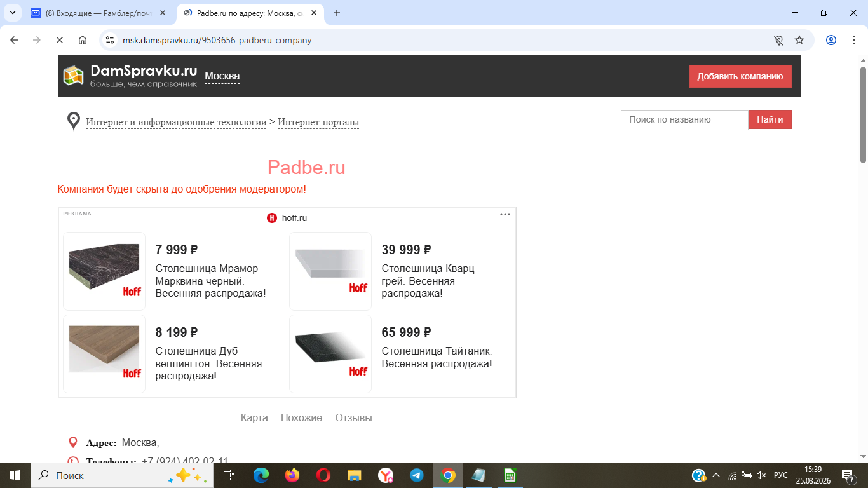Click the red pin next to Адрес
Image resolution: width=868 pixels, height=488 pixels.
pyautogui.click(x=73, y=442)
